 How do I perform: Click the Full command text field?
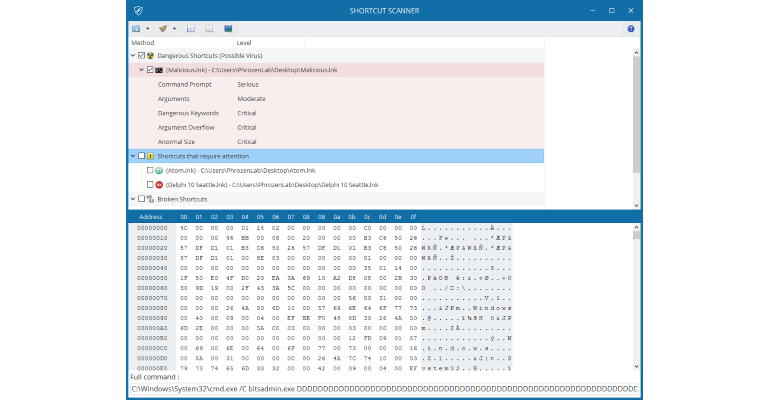[x=384, y=389]
